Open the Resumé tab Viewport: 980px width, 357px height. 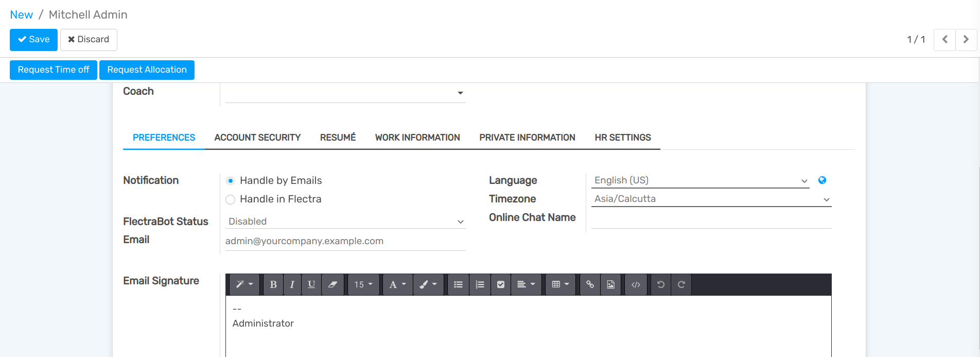tap(338, 138)
